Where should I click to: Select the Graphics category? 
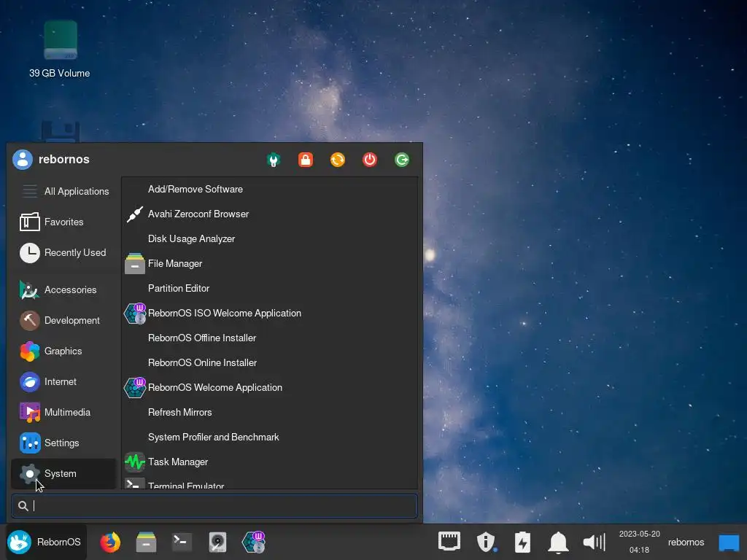[x=64, y=351]
